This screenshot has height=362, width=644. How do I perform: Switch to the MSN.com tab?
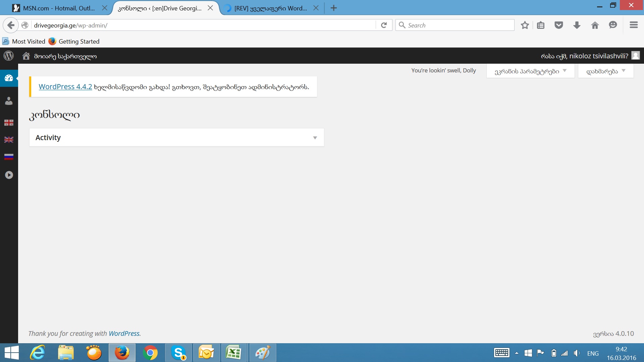click(59, 8)
